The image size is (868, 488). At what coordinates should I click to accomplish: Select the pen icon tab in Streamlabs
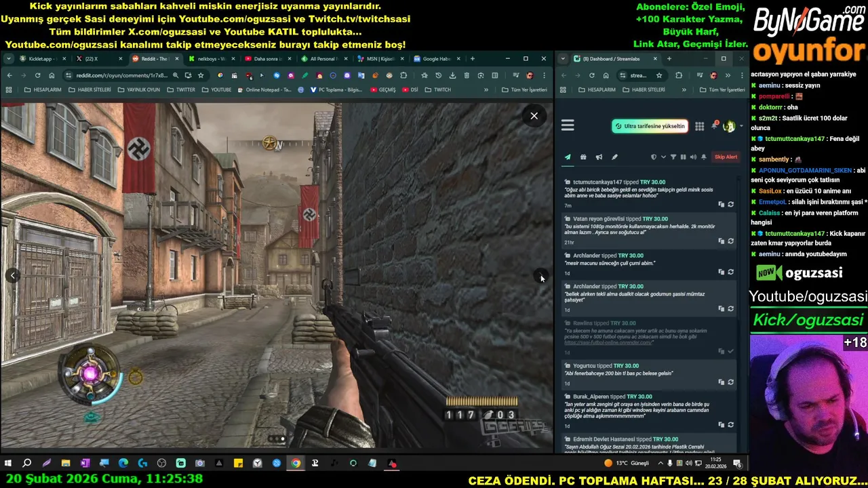(614, 157)
